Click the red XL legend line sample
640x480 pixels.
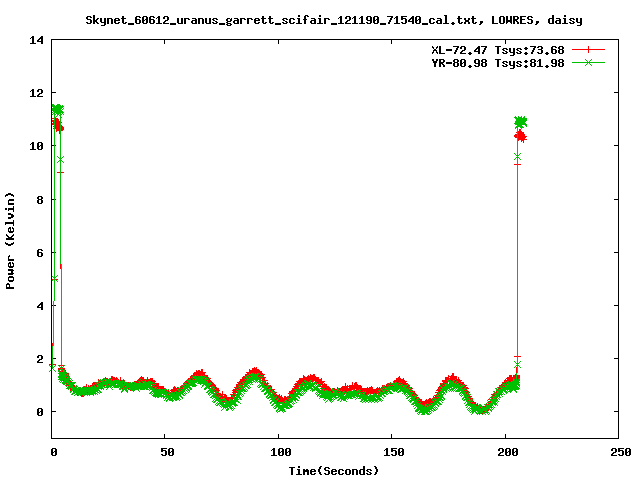click(x=588, y=50)
